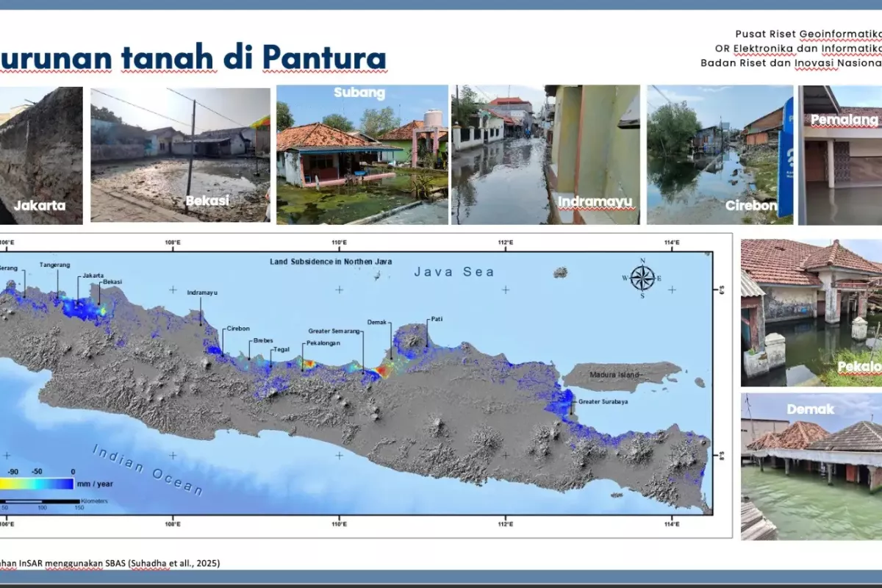Click the 'Pati' map label
This screenshot has width=882, height=588.
(437, 319)
